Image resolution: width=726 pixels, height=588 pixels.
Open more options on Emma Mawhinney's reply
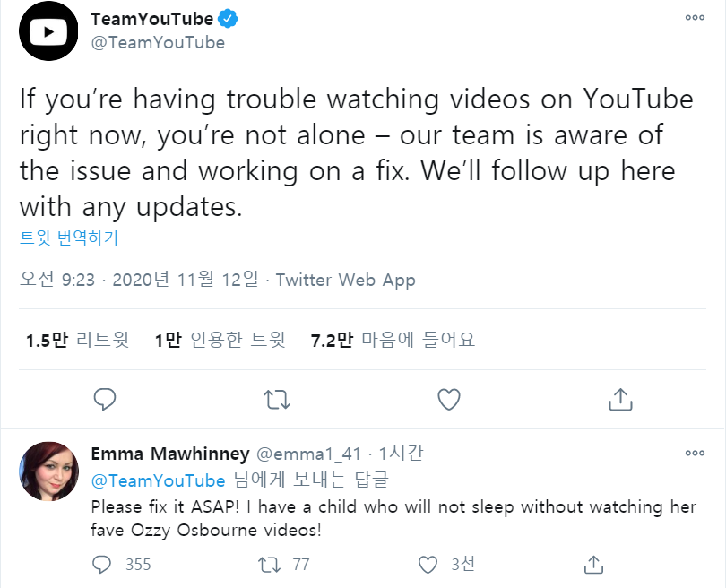pos(695,454)
